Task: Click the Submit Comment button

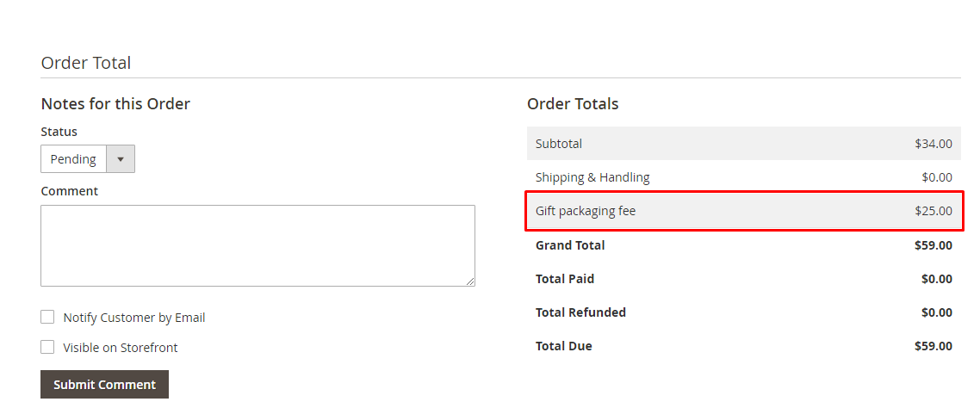Action: [x=104, y=384]
